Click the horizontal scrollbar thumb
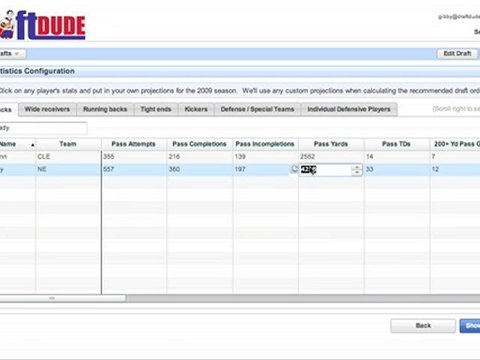The width and height of the screenshot is (480, 360). (63, 298)
